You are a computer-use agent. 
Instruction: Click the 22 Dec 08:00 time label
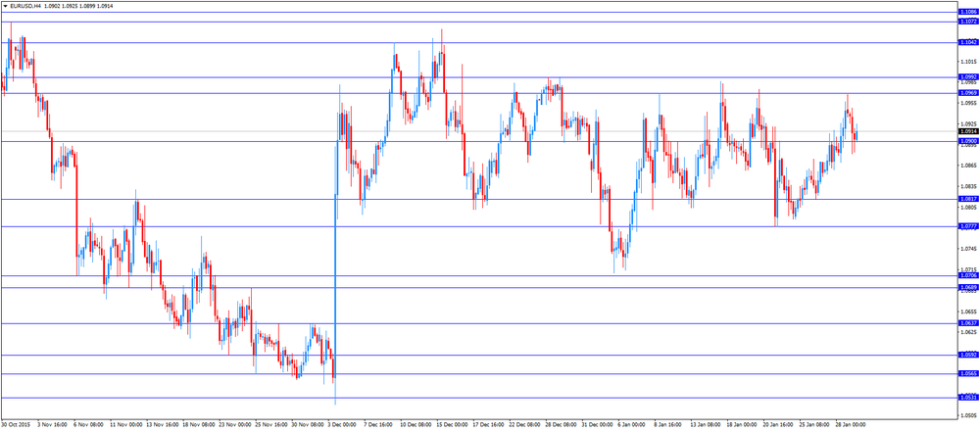point(522,423)
